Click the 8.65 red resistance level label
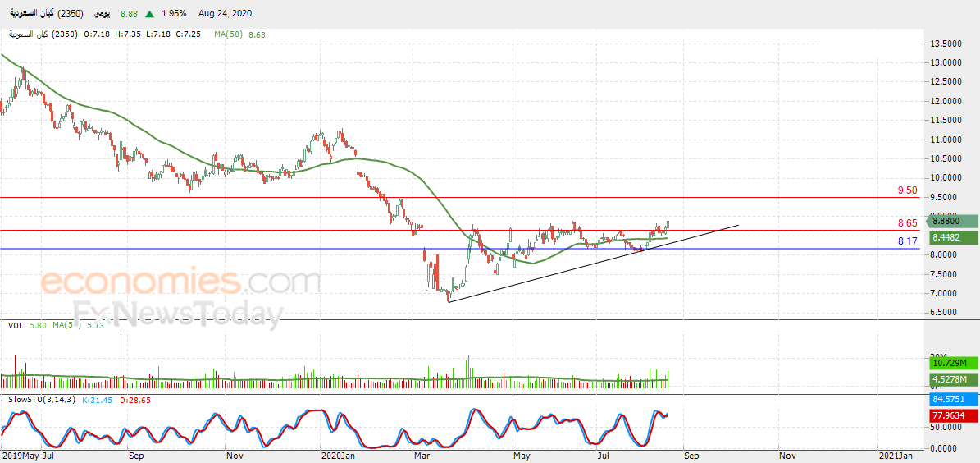The height and width of the screenshot is (463, 980). pos(907,222)
